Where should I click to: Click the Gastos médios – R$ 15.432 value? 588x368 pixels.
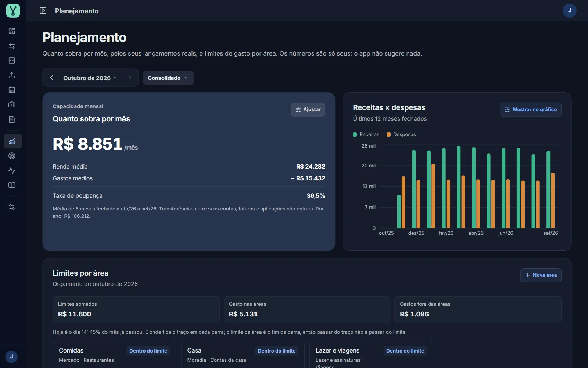[308, 178]
